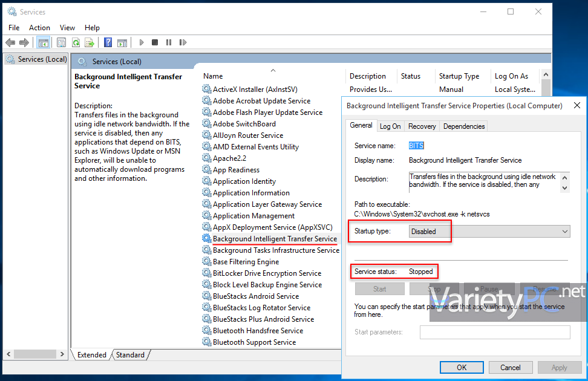Toggle Show/Hide Console Tree toolbar icon

pyautogui.click(x=44, y=42)
